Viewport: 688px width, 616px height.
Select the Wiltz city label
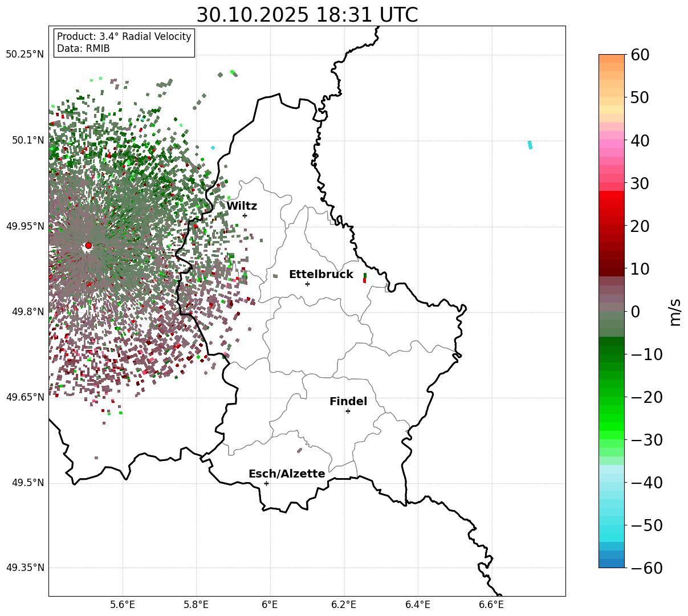click(x=242, y=206)
